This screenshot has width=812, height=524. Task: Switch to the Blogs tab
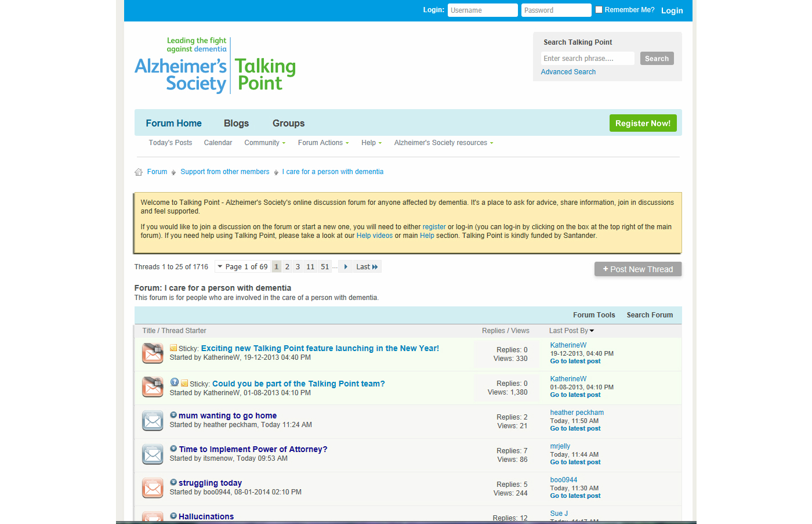[x=236, y=123]
